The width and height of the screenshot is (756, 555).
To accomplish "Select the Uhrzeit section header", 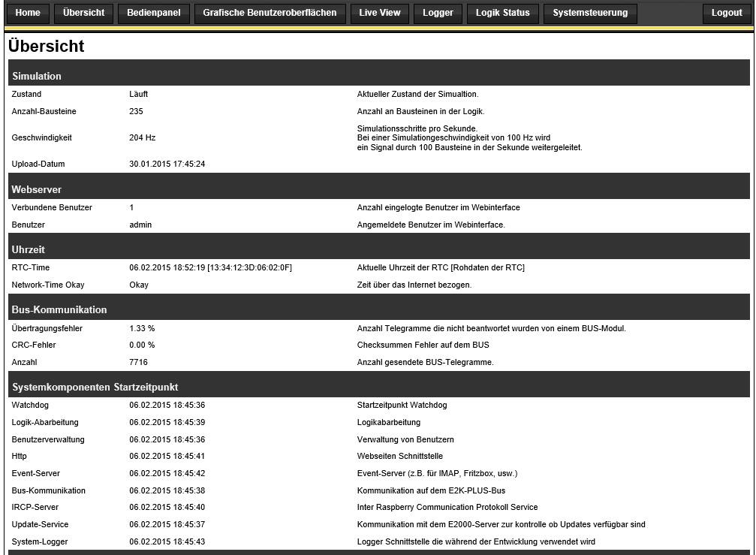I will click(x=29, y=249).
